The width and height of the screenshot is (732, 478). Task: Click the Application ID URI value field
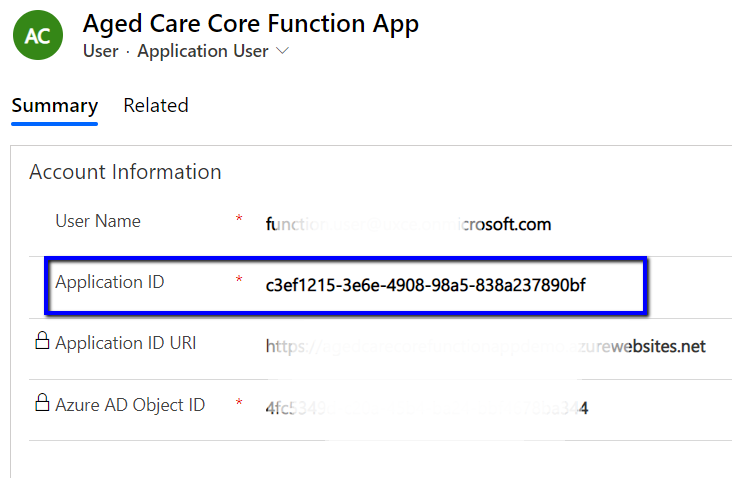point(485,347)
